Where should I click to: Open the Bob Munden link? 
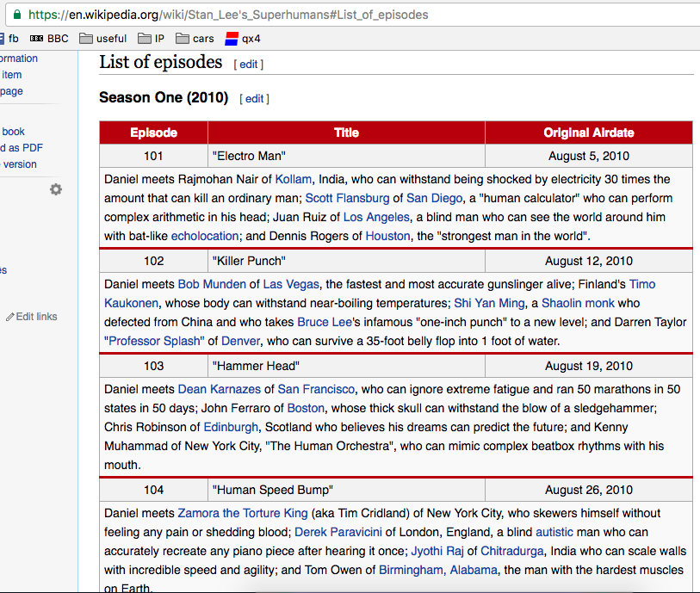212,284
